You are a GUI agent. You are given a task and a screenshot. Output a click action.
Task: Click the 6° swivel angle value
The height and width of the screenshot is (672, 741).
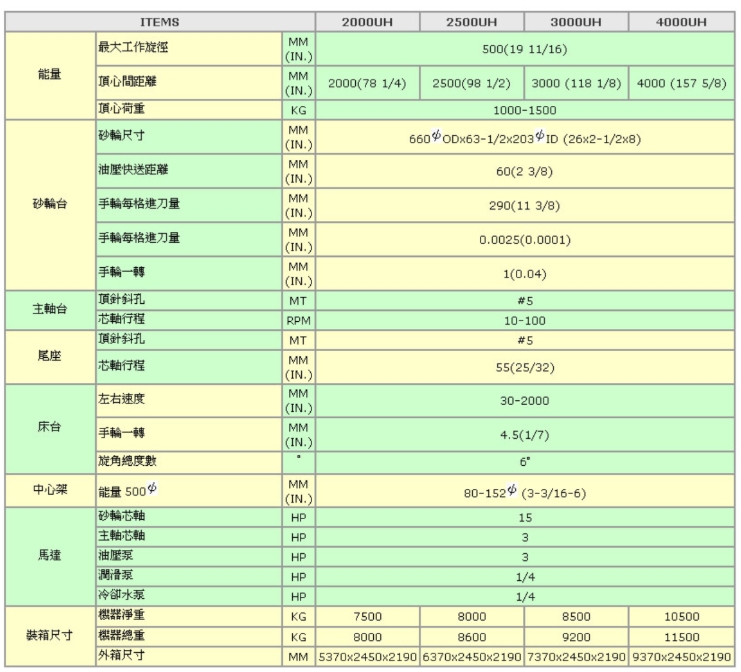[525, 462]
